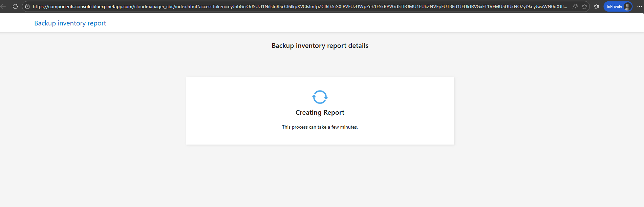644x207 pixels.
Task: View site information via the lock icon
Action: point(27,6)
